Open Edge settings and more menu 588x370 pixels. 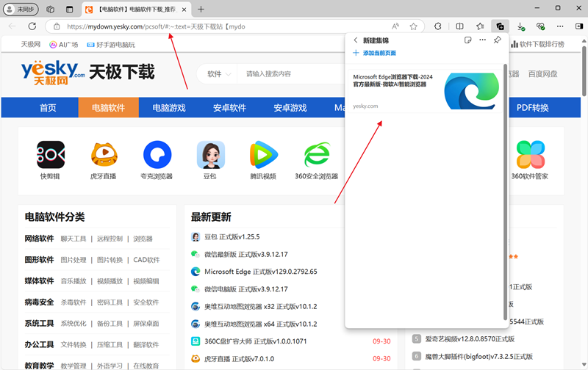(x=560, y=26)
